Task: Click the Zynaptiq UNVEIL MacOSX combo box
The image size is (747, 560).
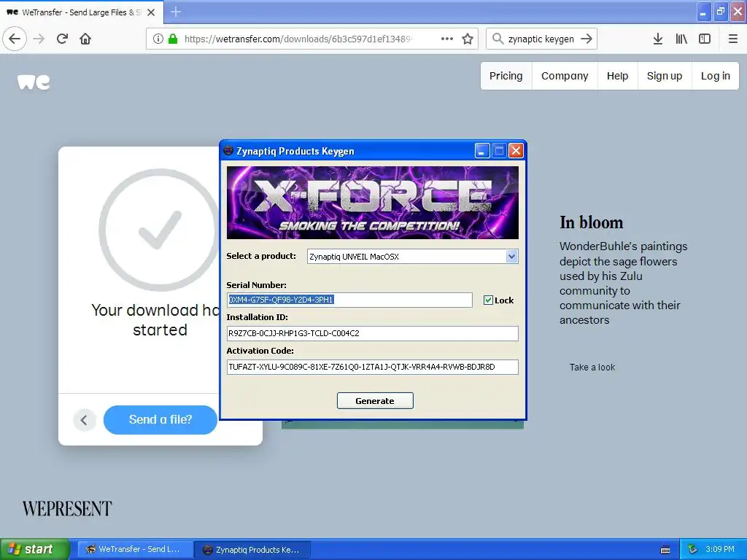Action: [413, 256]
